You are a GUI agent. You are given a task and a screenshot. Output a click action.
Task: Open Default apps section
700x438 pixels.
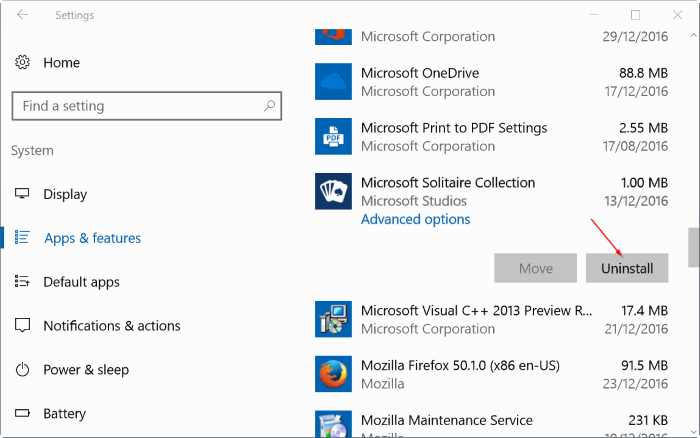81,282
